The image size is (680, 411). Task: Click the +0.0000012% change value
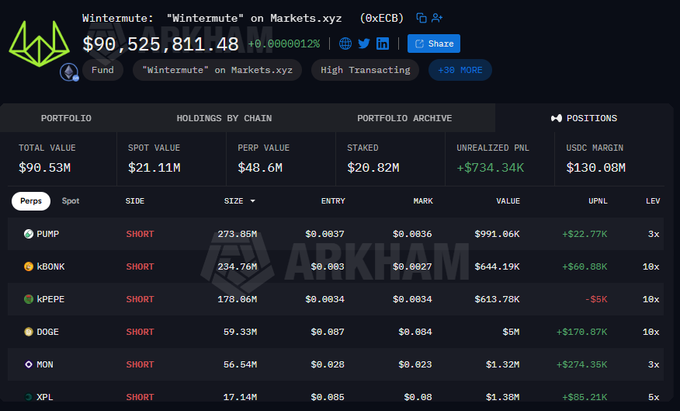point(284,44)
